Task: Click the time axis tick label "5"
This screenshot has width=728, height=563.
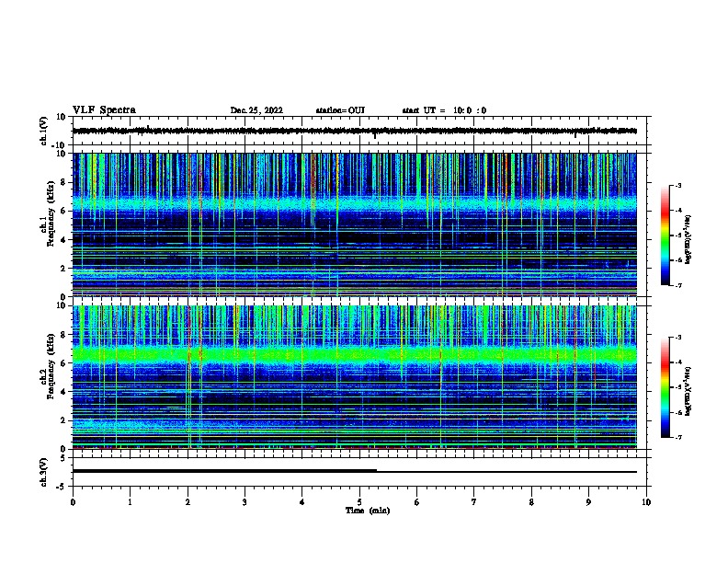Action: coord(359,502)
